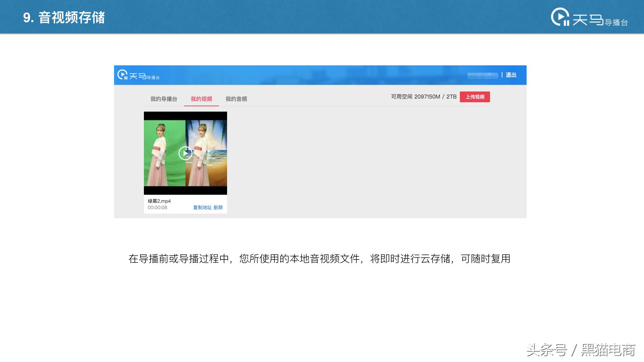This screenshot has height=362, width=644.
Task: Click 退出 to log out
Action: pyautogui.click(x=511, y=75)
